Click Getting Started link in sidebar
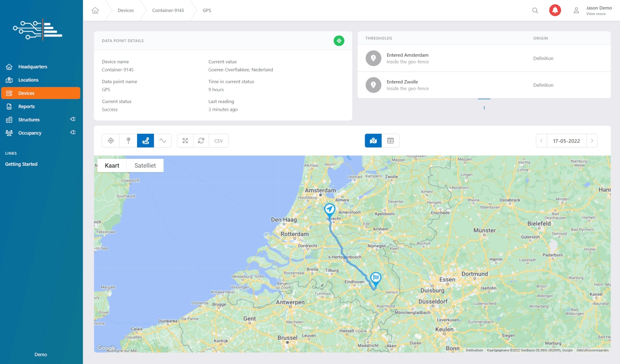This screenshot has width=620, height=364. coord(21,164)
